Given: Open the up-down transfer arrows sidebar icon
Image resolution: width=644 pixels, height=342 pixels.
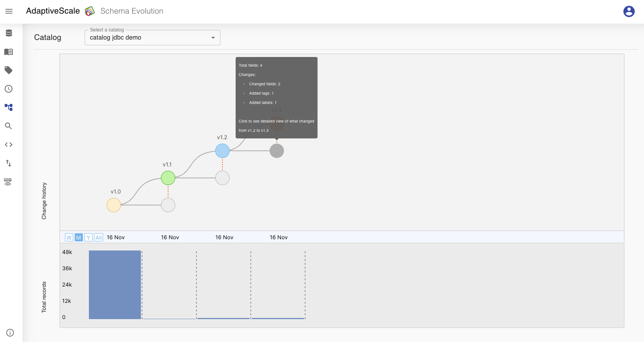Looking at the screenshot, I should pos(9,163).
